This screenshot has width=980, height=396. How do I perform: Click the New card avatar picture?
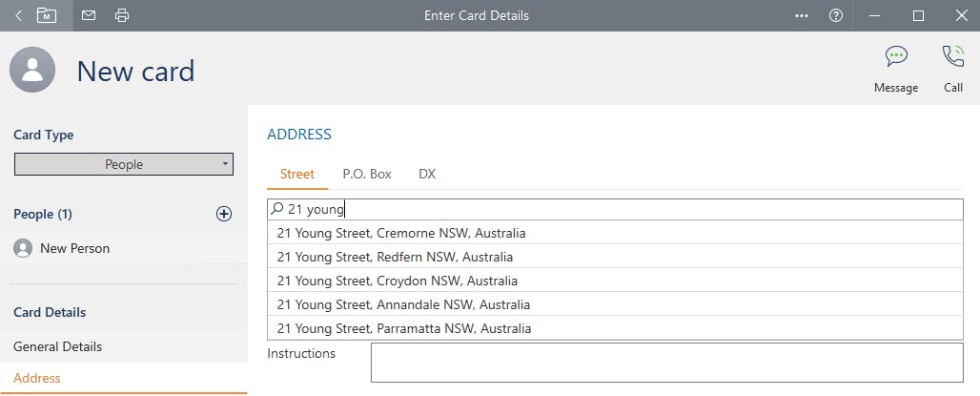pyautogui.click(x=32, y=71)
